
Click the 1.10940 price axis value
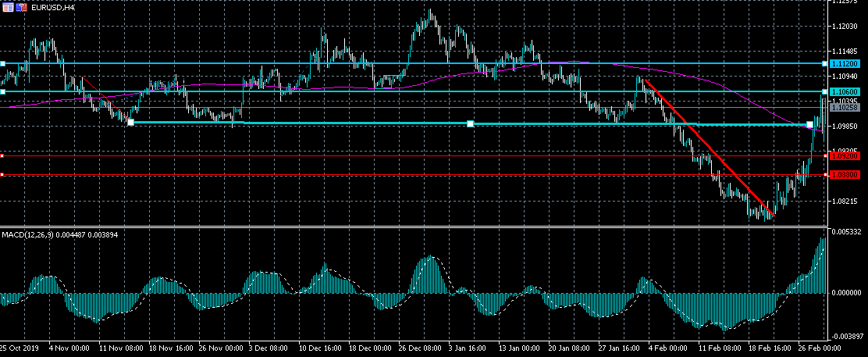tap(845, 76)
